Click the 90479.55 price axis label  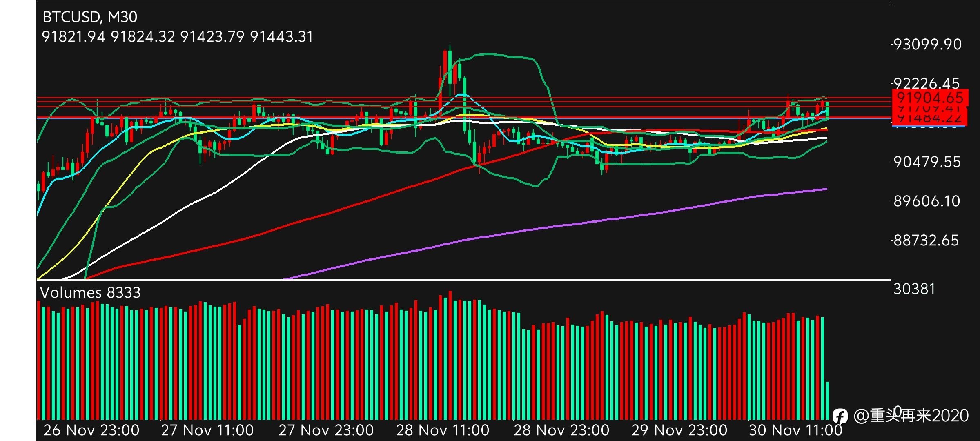pos(927,162)
